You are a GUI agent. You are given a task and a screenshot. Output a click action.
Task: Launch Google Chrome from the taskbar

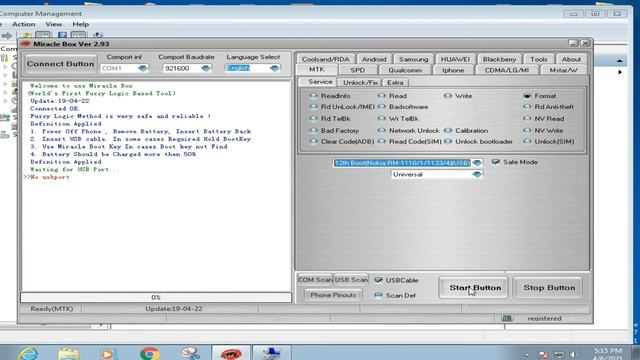(x=149, y=353)
